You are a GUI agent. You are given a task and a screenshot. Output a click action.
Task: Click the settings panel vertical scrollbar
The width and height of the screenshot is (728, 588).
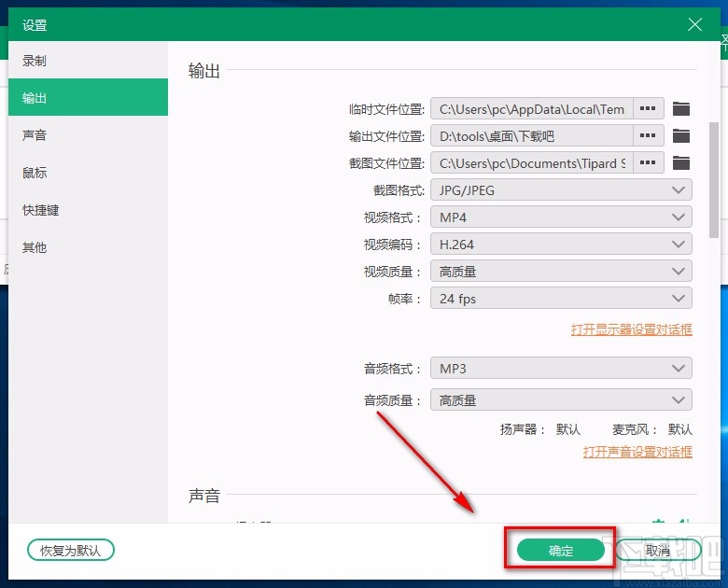(x=714, y=180)
